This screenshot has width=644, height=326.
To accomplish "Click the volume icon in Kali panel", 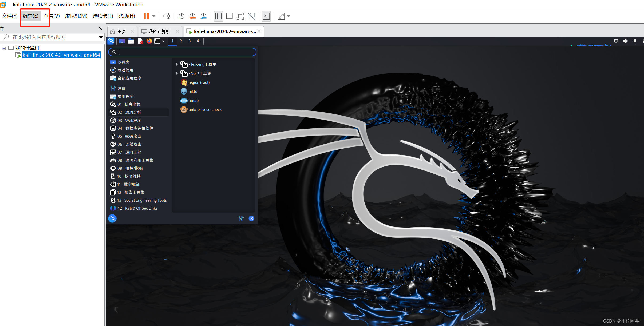I will click(x=625, y=41).
